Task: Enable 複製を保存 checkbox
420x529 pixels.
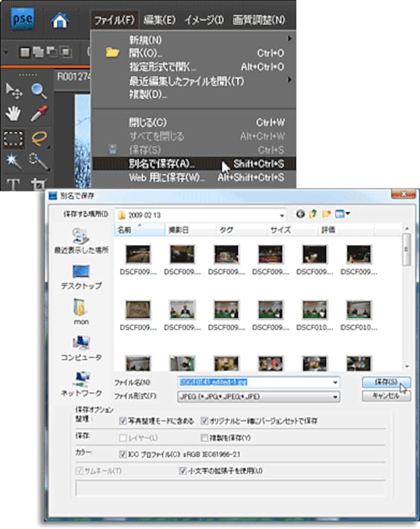Action: click(x=205, y=437)
